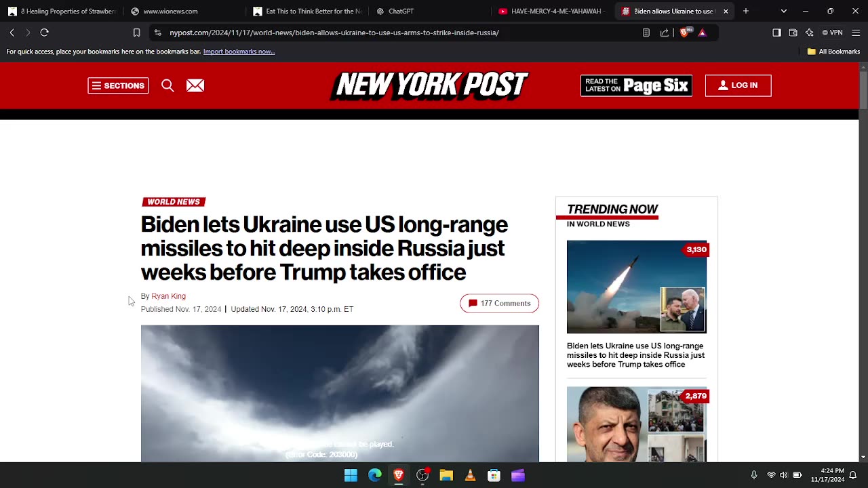Screen dimensions: 868x488
Task: Open the Brave hamburger main menu
Action: (x=855, y=33)
